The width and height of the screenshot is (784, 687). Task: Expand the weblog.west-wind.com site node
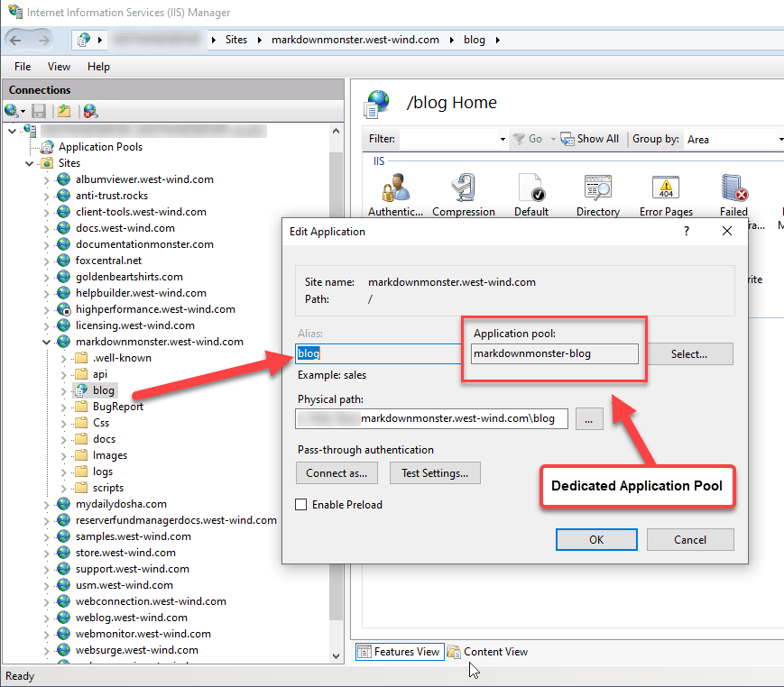click(x=47, y=618)
